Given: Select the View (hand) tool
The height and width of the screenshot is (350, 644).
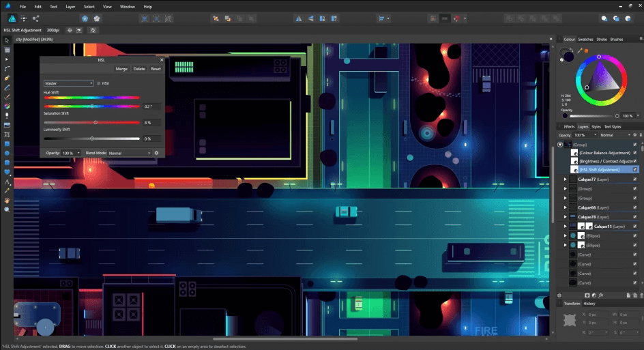Looking at the screenshot, I should click(x=7, y=201).
